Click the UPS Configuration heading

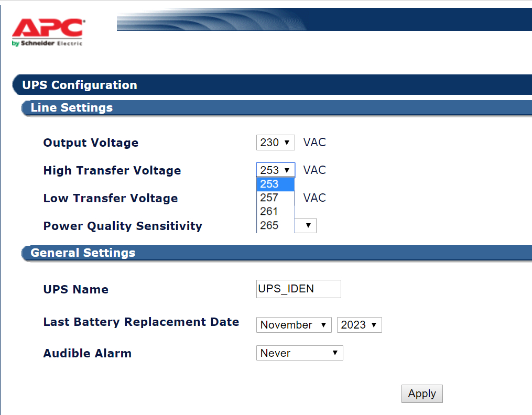click(80, 85)
